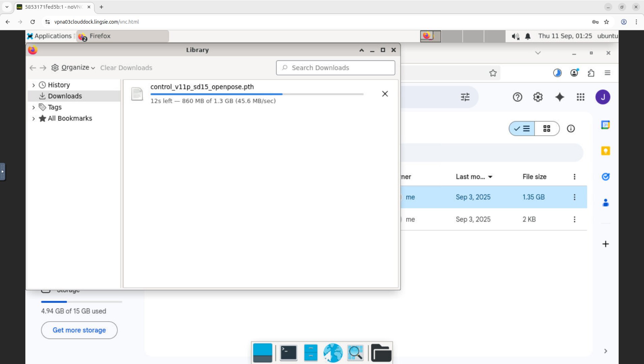Open the Google apps grid in Drive
644x364 pixels.
[580, 97]
